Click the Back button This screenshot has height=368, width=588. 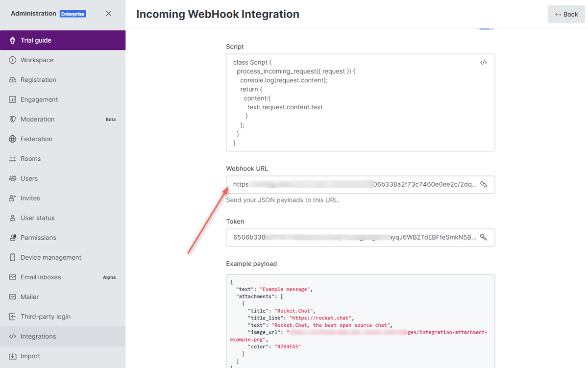(566, 14)
